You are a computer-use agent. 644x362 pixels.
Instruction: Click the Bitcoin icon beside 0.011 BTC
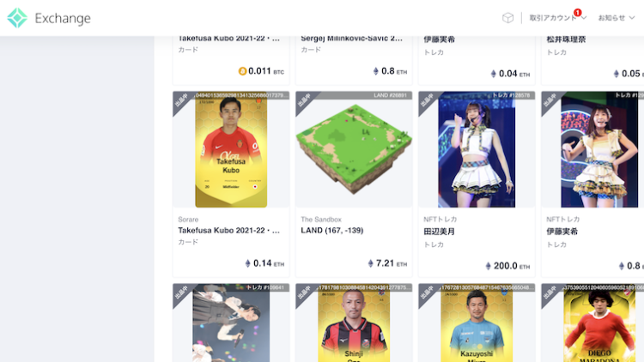(242, 71)
